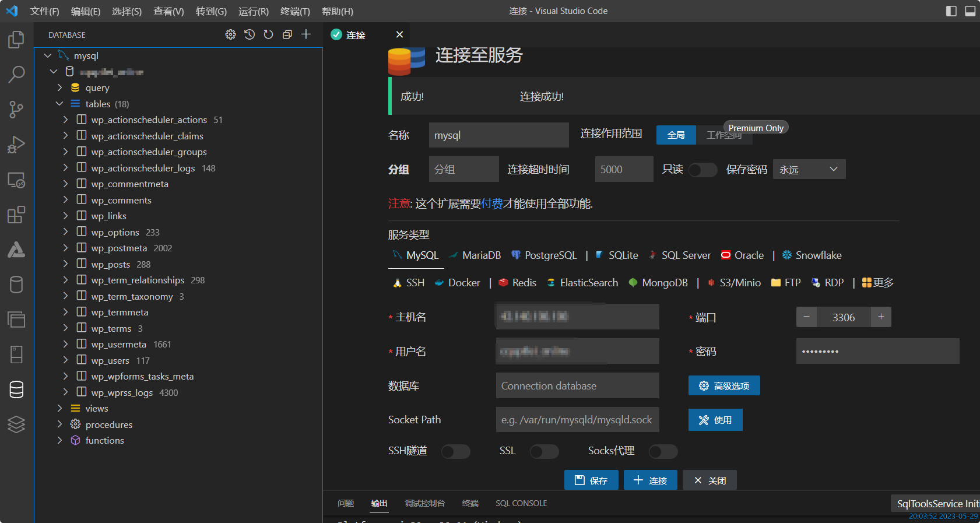
Task: Increase the port number with plus
Action: [x=881, y=317]
